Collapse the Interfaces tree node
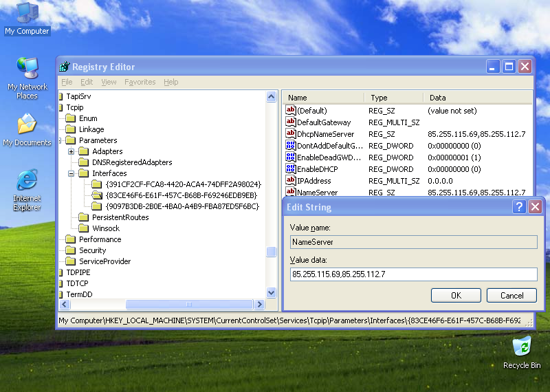Image resolution: width=550 pixels, height=392 pixels. pos(71,173)
